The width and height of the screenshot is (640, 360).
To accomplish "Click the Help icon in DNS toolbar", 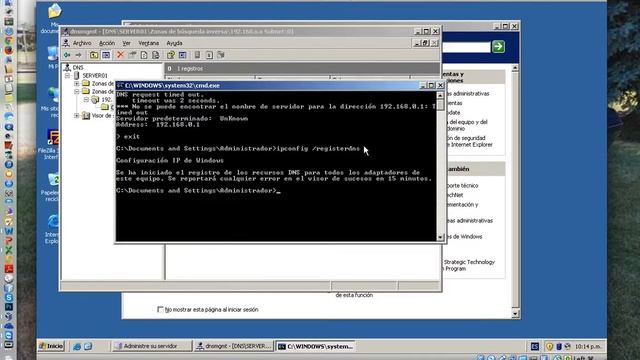I will click(171, 55).
